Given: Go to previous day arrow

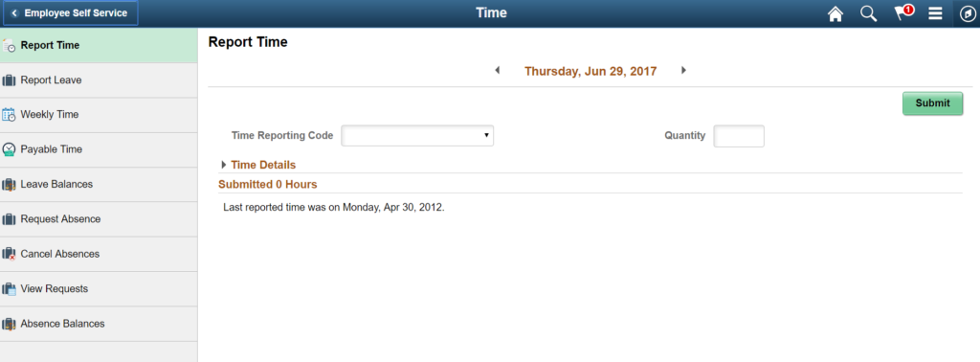Looking at the screenshot, I should point(498,70).
